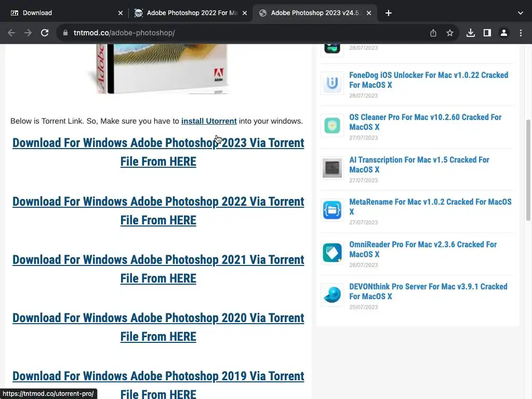Open AI Transcription For Mac v1.5 post
532x399 pixels.
[419, 165]
